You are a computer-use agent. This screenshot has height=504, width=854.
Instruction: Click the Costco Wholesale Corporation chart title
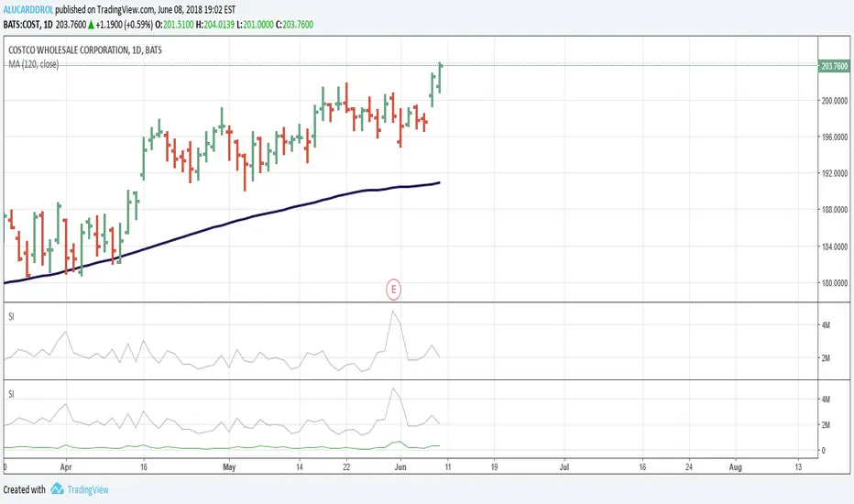pyautogui.click(x=85, y=50)
